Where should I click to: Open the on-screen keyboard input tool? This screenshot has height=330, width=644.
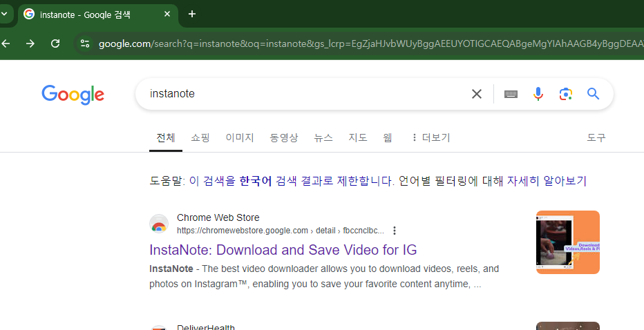pos(511,94)
